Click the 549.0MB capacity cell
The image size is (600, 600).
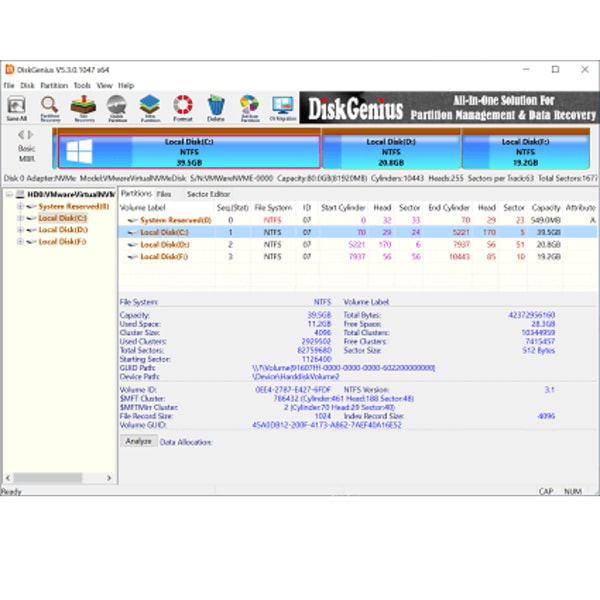click(x=546, y=220)
